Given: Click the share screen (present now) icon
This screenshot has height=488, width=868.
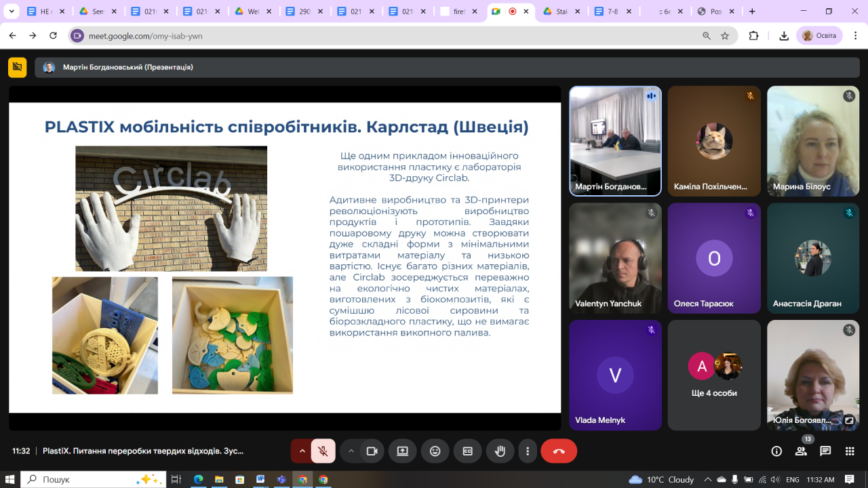Looking at the screenshot, I should point(403,451).
